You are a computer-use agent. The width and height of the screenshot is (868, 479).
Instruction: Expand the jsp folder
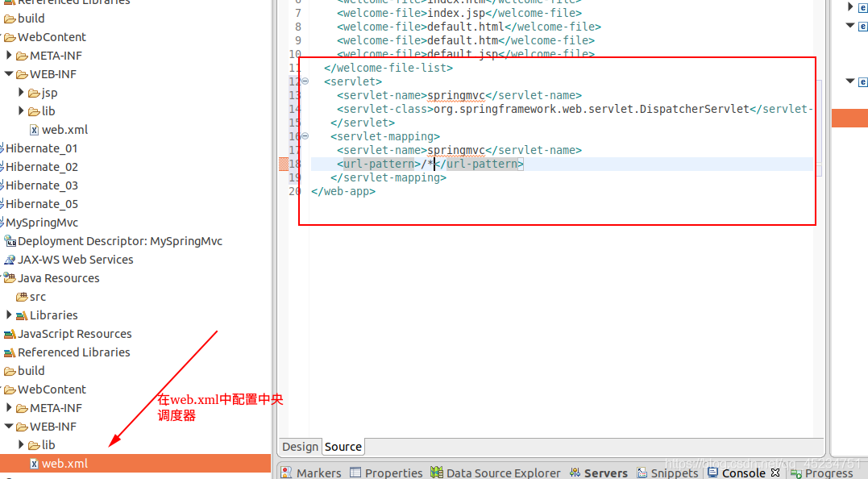(19, 92)
